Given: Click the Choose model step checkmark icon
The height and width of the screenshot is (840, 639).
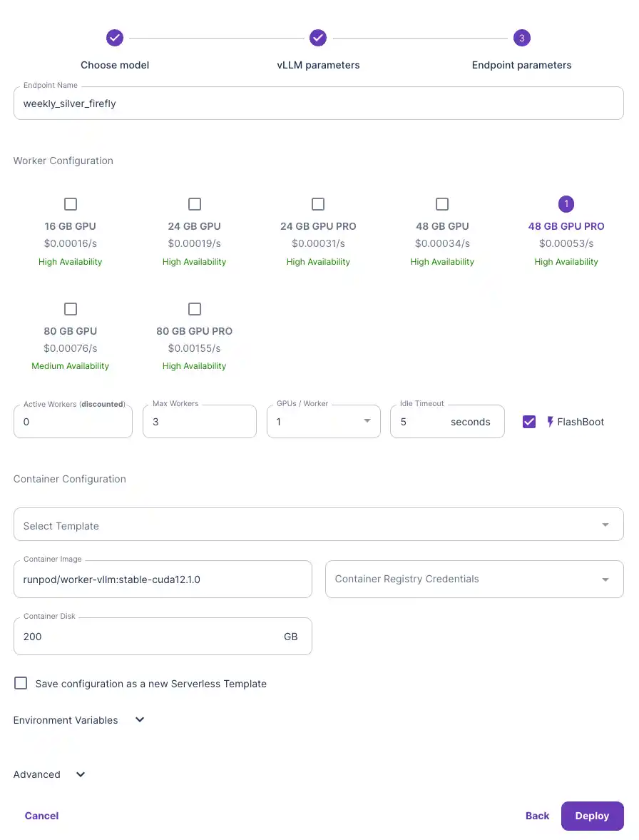Looking at the screenshot, I should [x=115, y=38].
